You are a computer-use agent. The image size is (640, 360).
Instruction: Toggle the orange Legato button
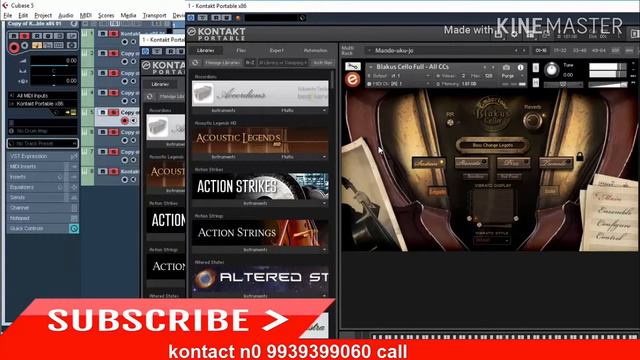click(437, 191)
